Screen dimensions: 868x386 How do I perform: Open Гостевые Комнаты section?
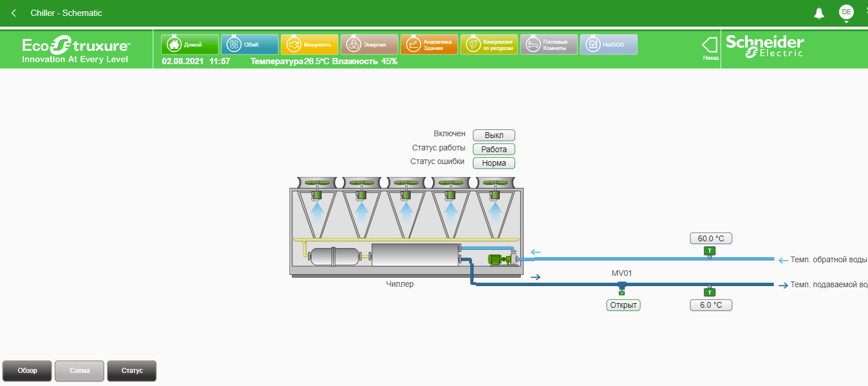click(x=549, y=44)
